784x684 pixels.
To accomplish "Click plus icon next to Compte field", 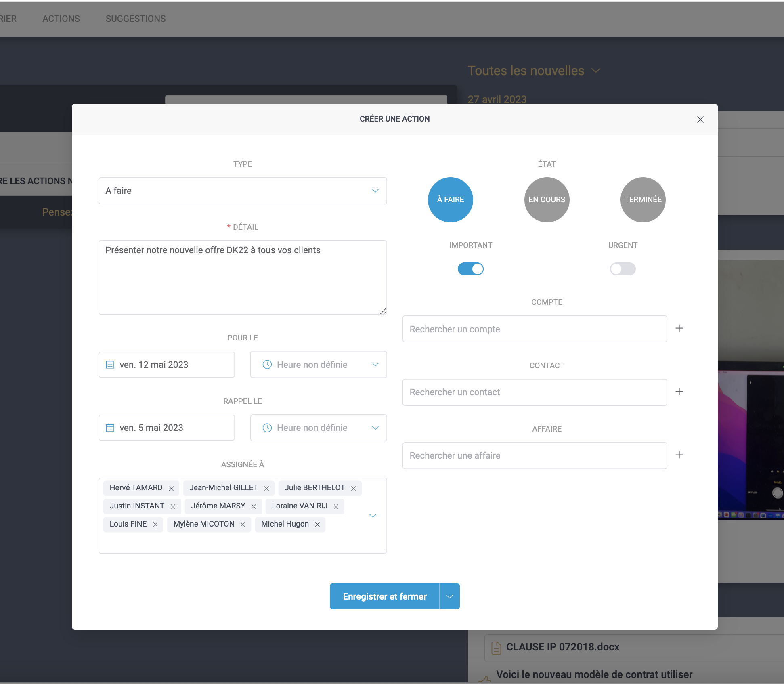I will (679, 328).
